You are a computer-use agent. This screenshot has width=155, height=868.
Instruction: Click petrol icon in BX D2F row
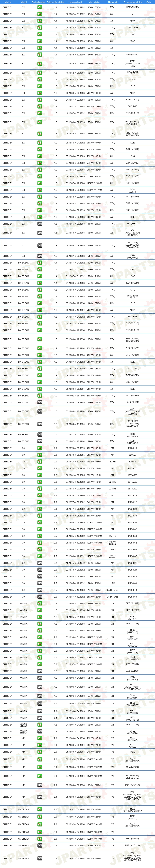click(x=40, y=217)
